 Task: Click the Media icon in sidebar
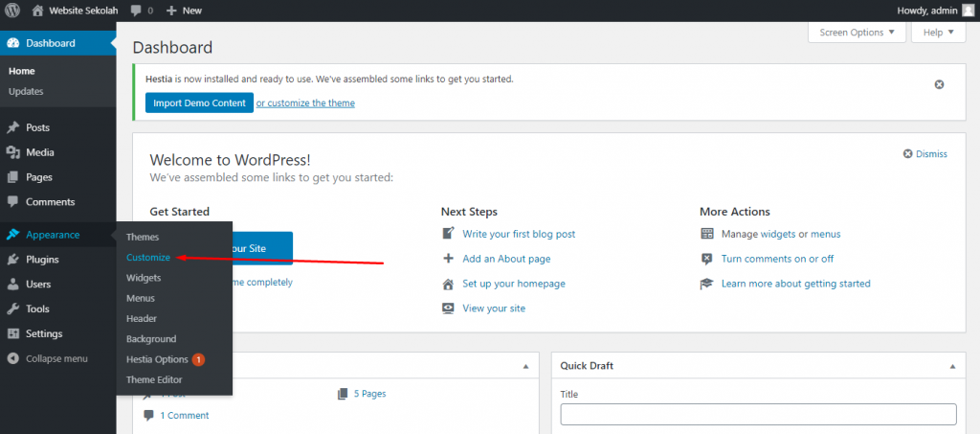point(12,152)
